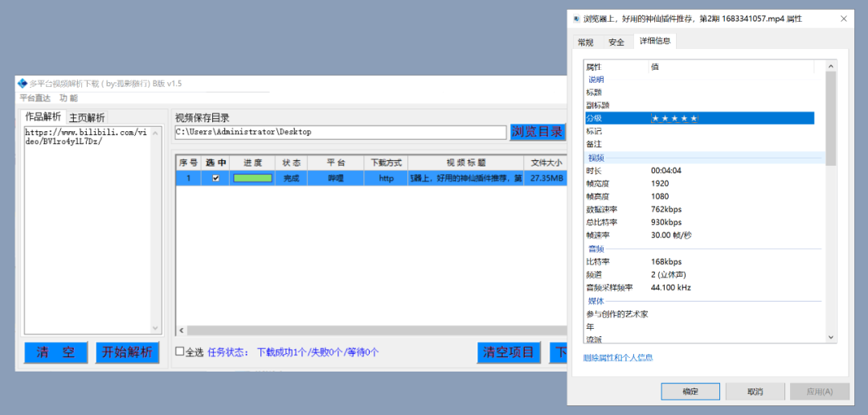This screenshot has height=415, width=868.
Task: Click the 序号 column header
Action: pyautogui.click(x=188, y=163)
